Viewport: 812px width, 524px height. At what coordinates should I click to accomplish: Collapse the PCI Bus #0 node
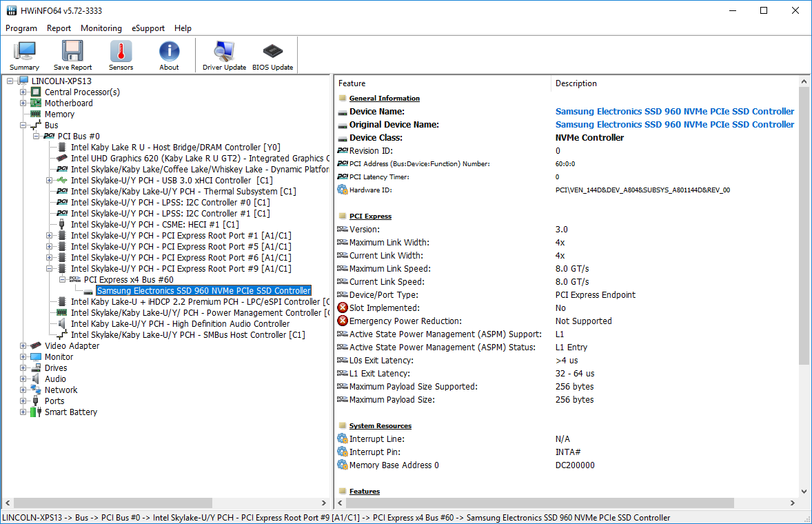37,137
